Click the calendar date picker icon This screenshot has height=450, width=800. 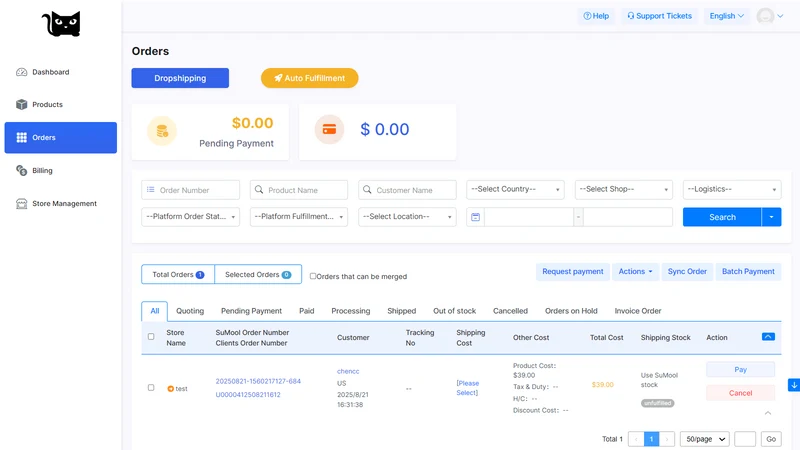476,217
